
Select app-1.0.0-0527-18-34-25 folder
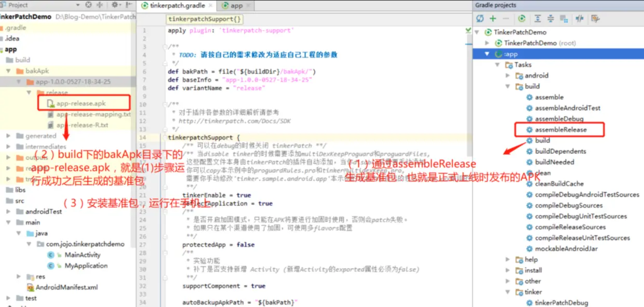(68, 82)
